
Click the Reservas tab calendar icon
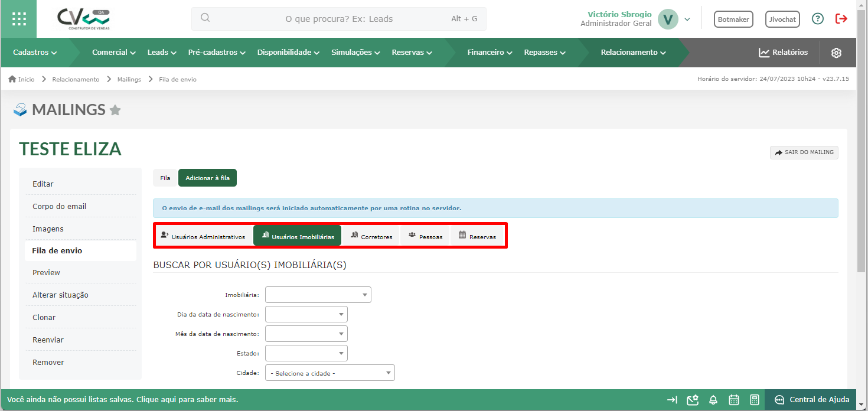point(462,235)
